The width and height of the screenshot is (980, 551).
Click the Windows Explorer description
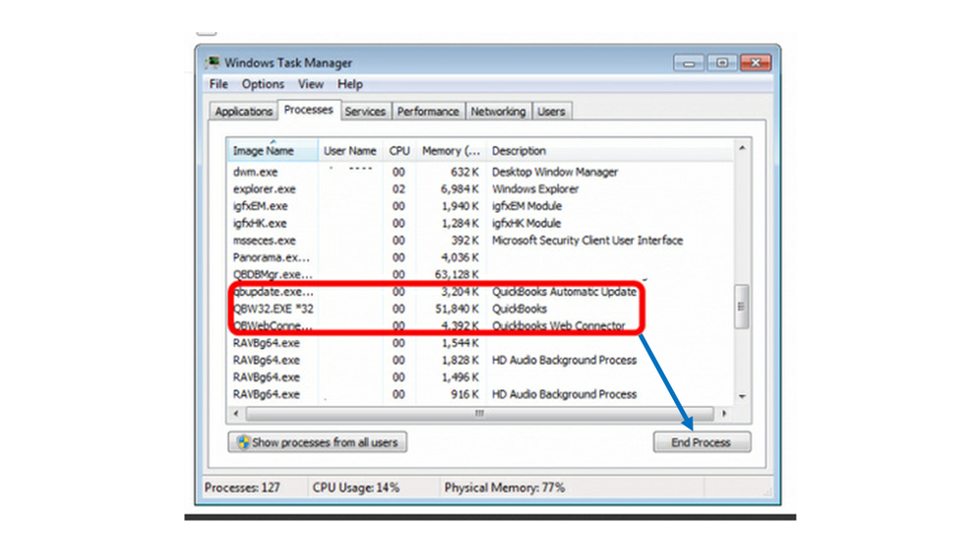[535, 188]
